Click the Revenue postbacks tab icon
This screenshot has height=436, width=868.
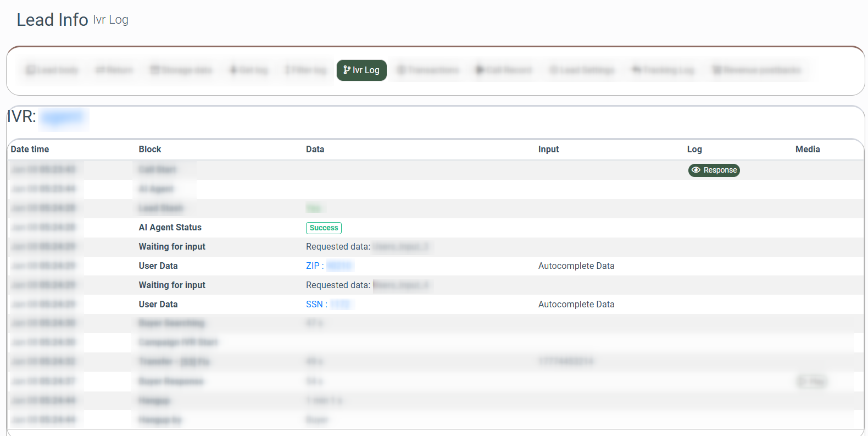coord(716,70)
